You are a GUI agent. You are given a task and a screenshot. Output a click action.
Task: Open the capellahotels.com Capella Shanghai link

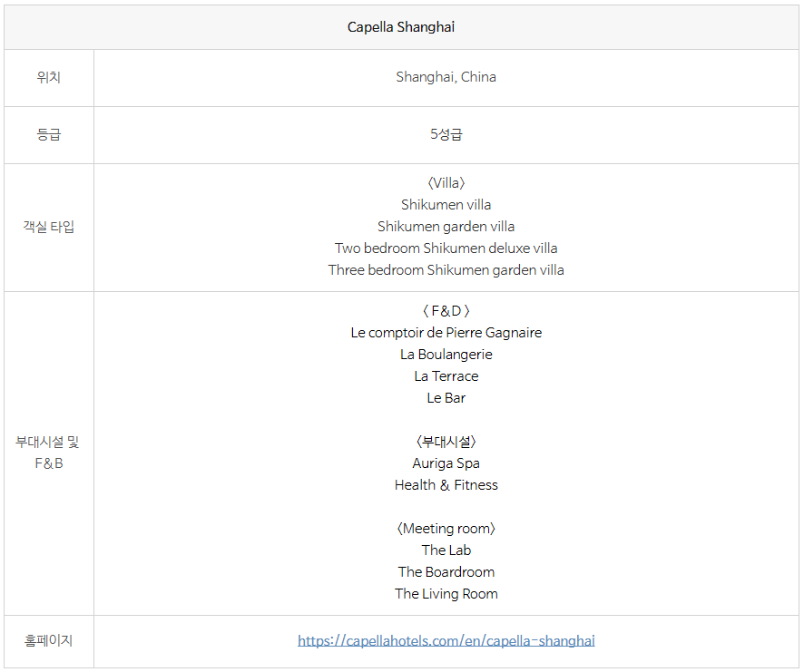446,641
